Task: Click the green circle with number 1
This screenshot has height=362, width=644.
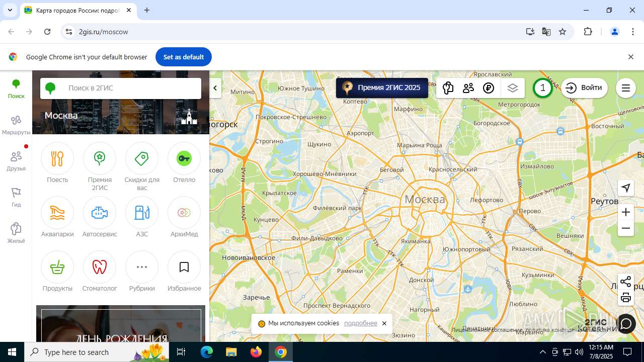Action: (542, 88)
